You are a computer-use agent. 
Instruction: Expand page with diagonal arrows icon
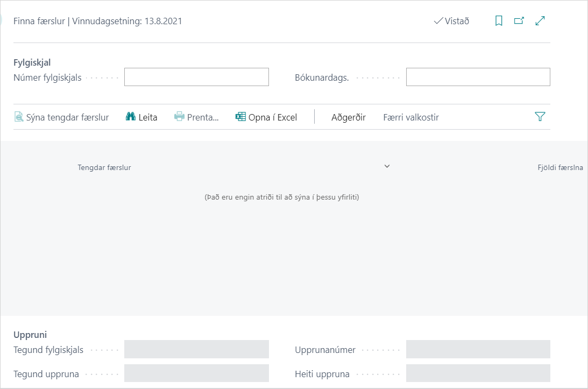(541, 21)
